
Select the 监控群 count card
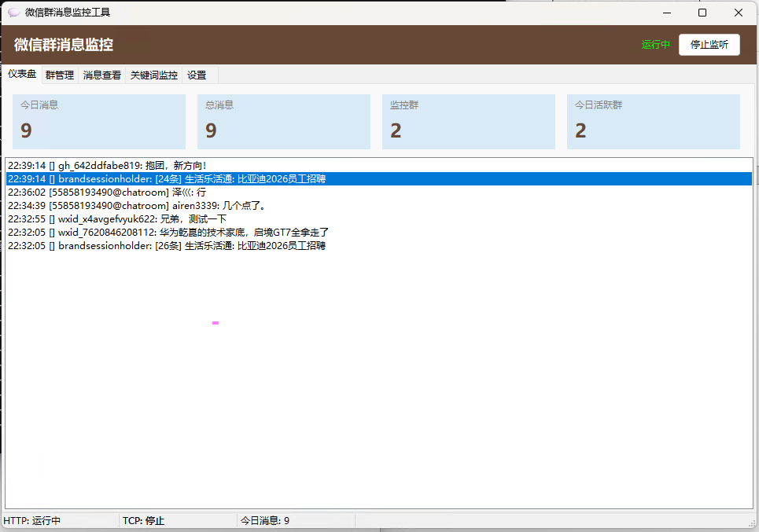pos(469,122)
